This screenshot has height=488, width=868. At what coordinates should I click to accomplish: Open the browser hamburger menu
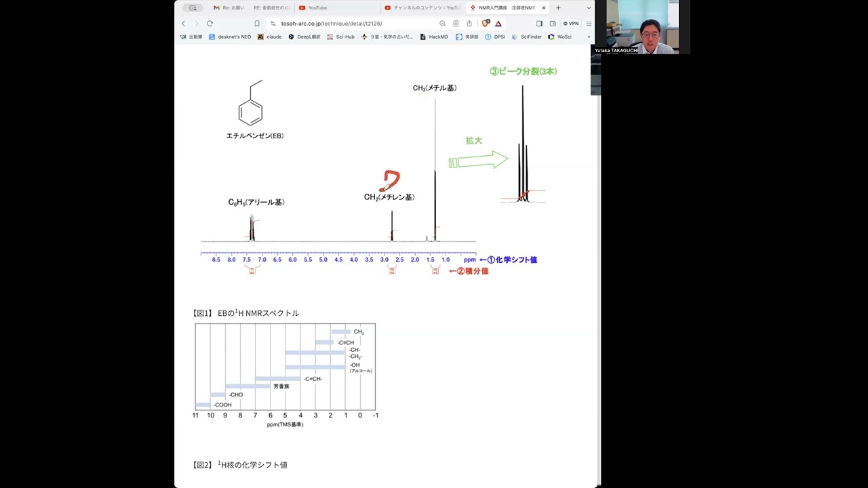589,23
